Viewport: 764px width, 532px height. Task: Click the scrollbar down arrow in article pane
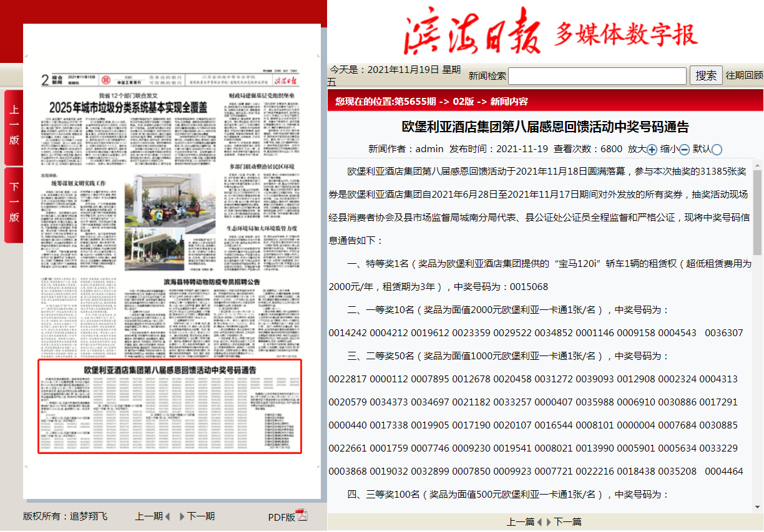click(x=758, y=506)
